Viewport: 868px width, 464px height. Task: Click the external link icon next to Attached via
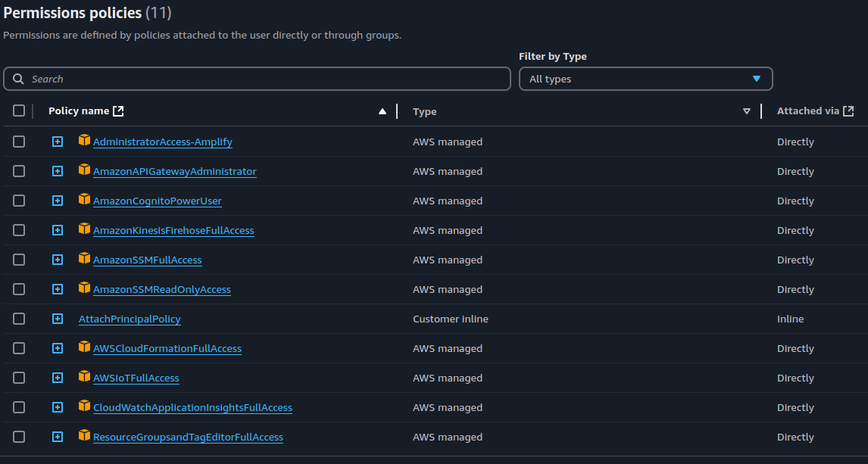850,110
